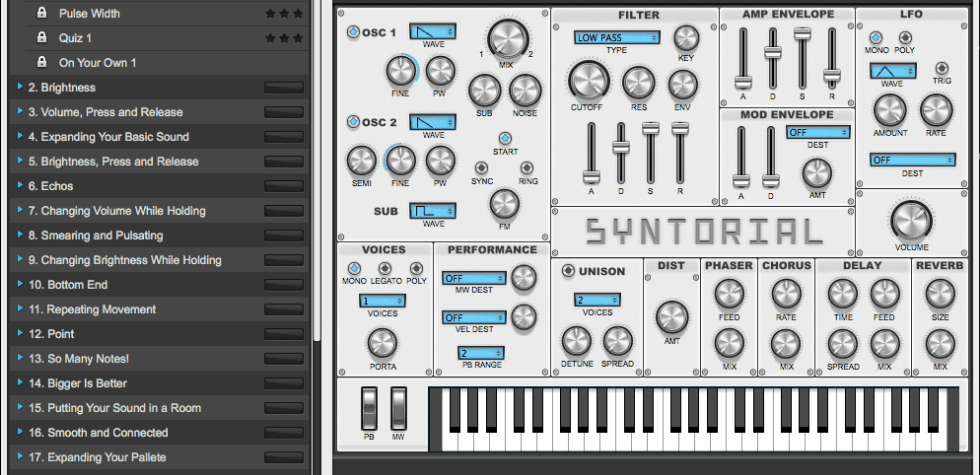The image size is (980, 475).
Task: Open the LFO DEST dropdown
Action: click(x=912, y=160)
